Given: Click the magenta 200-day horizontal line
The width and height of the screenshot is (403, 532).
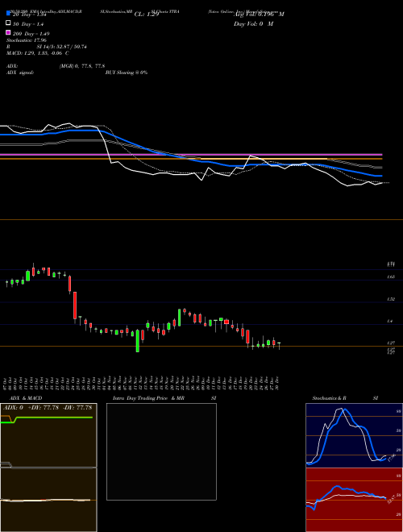Looking at the screenshot, I should [x=191, y=155].
